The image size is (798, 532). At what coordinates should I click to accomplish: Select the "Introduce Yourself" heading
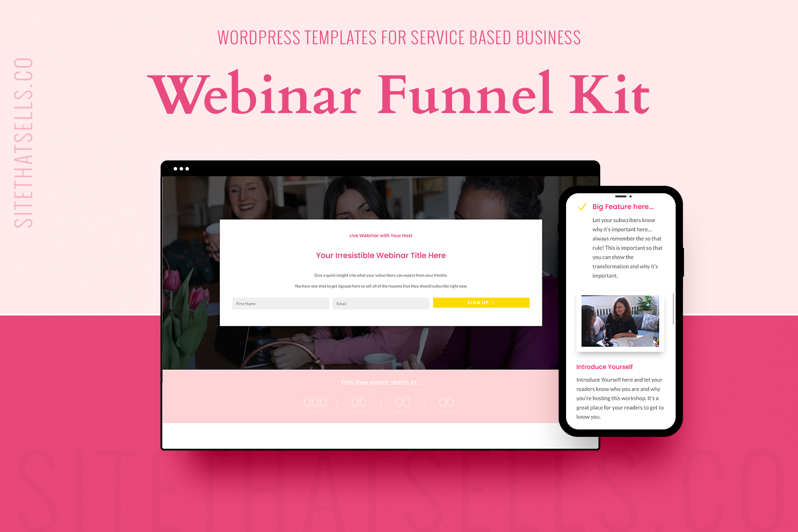click(x=604, y=367)
